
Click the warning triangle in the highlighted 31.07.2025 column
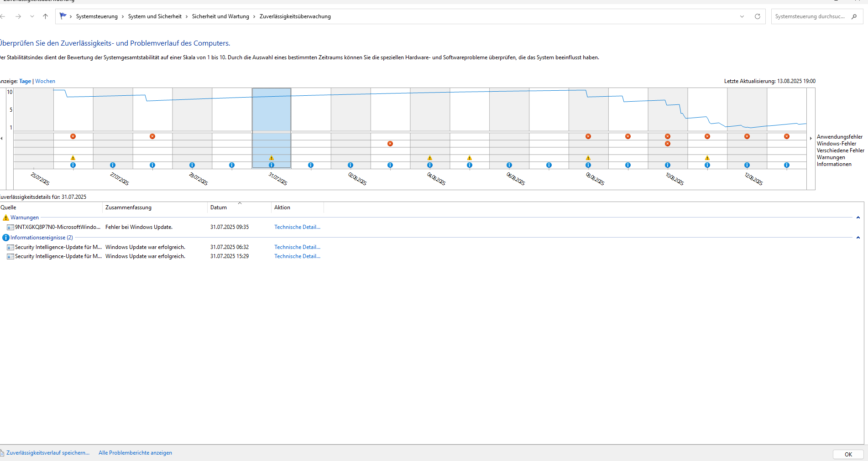click(x=272, y=158)
